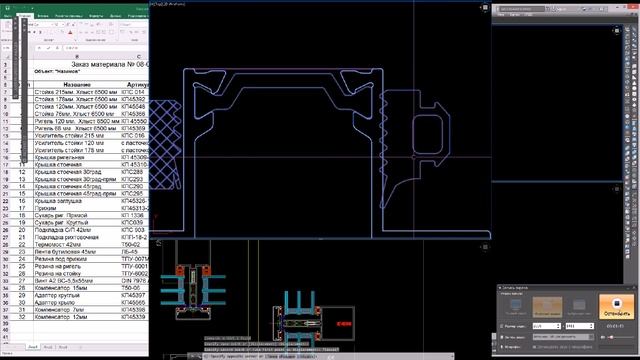The height and width of the screenshot is (360, 640).
Task: Click inside the Excel formula bar
Action: (x=106, y=48)
